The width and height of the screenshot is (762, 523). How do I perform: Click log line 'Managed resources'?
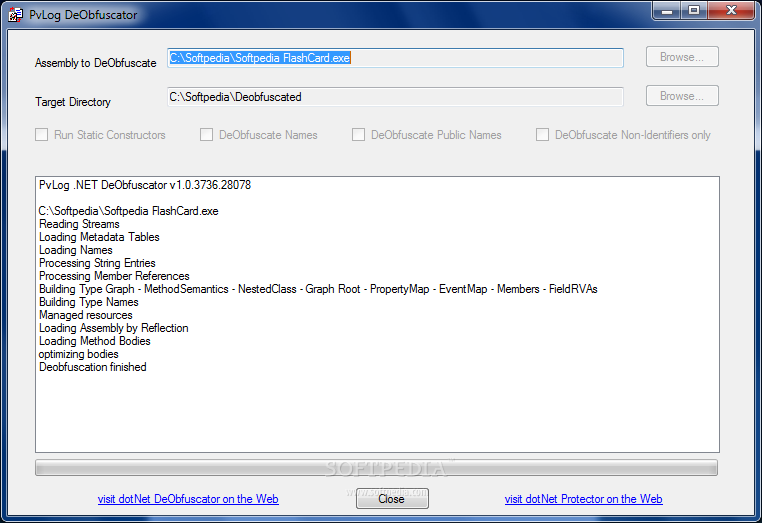coord(86,315)
